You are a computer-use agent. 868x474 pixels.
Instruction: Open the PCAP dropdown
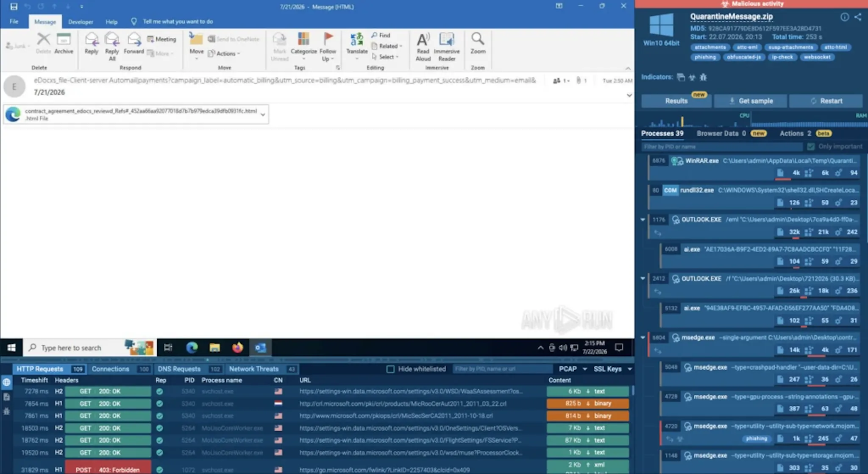point(573,369)
